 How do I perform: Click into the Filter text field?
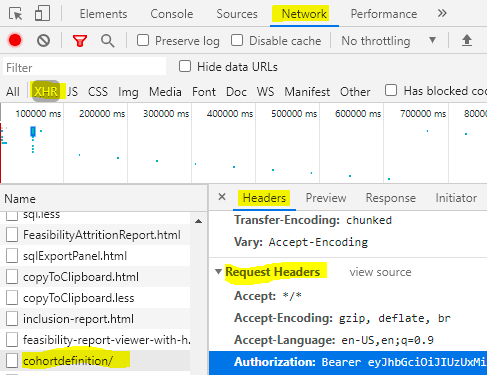85,67
